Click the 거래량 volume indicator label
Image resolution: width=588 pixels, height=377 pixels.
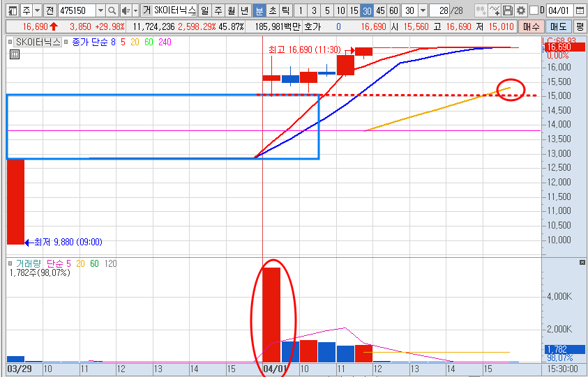28,264
